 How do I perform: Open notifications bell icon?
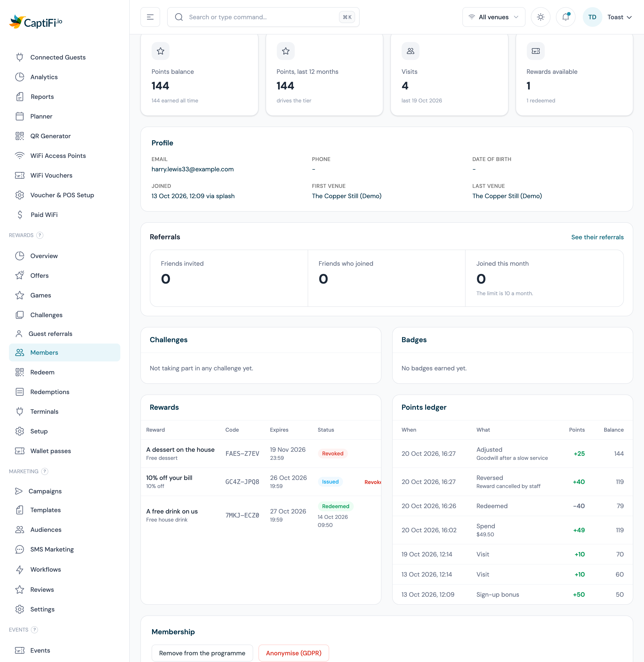(x=566, y=17)
